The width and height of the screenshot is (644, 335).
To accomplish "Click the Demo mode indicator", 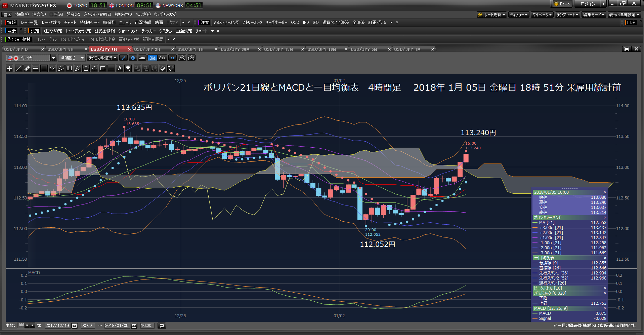I will click(x=562, y=4).
